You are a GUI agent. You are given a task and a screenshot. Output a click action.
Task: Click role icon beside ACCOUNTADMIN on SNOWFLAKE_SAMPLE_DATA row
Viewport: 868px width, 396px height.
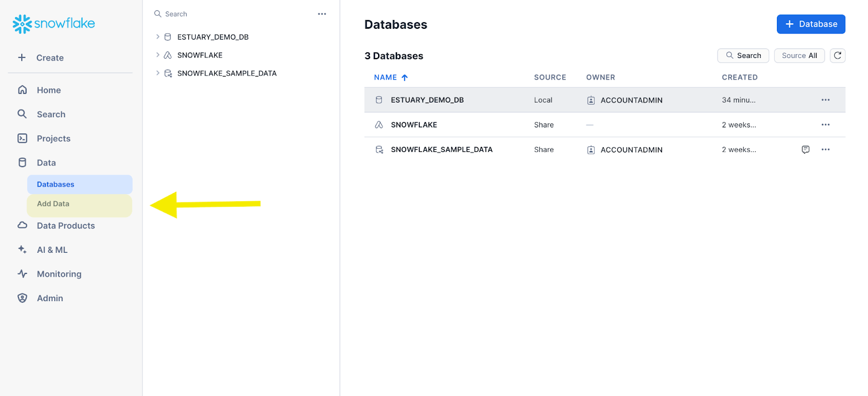[591, 150]
